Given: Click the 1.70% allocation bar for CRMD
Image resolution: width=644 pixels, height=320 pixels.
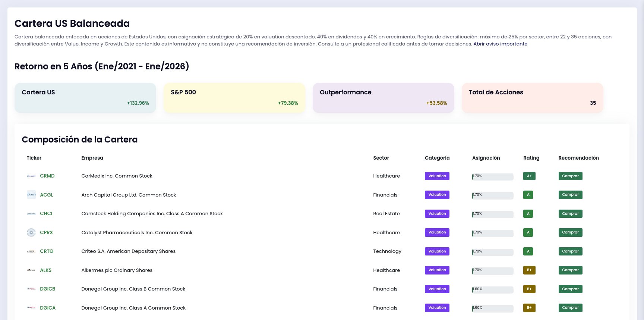Looking at the screenshot, I should 493,177.
